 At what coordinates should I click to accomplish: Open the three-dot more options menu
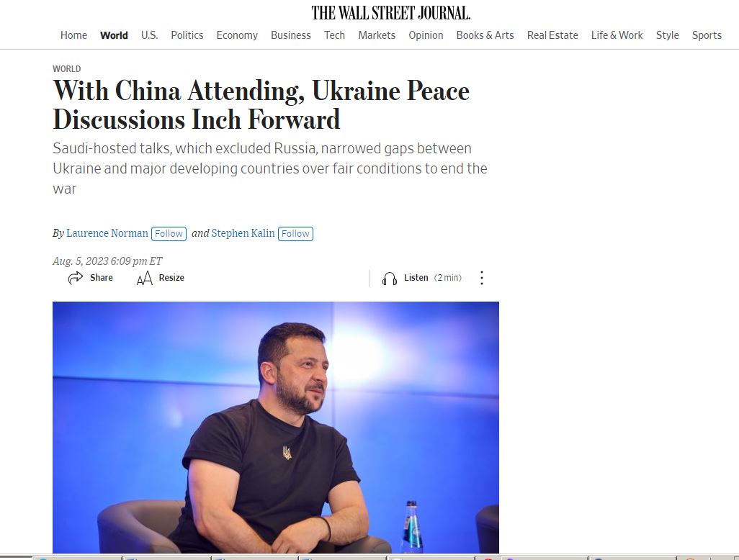pos(481,278)
